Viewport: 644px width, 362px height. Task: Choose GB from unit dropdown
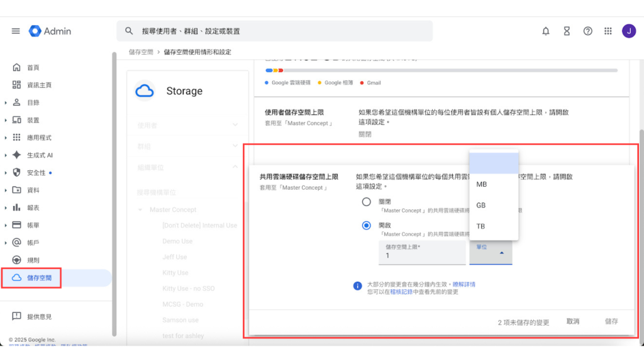pyautogui.click(x=494, y=206)
